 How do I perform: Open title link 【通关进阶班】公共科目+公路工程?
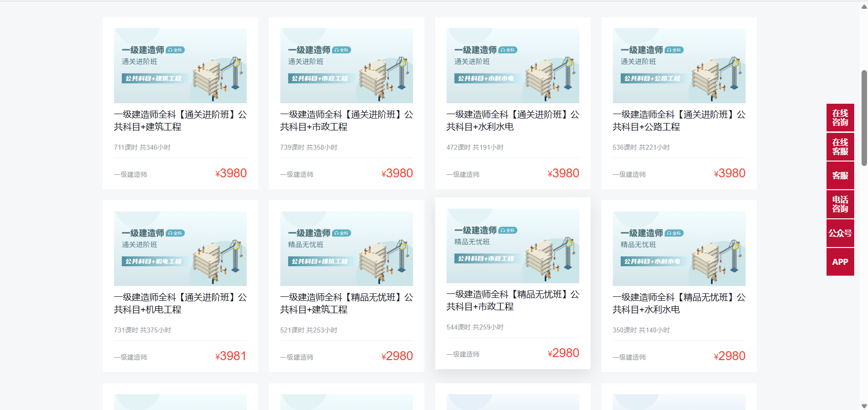tap(679, 121)
